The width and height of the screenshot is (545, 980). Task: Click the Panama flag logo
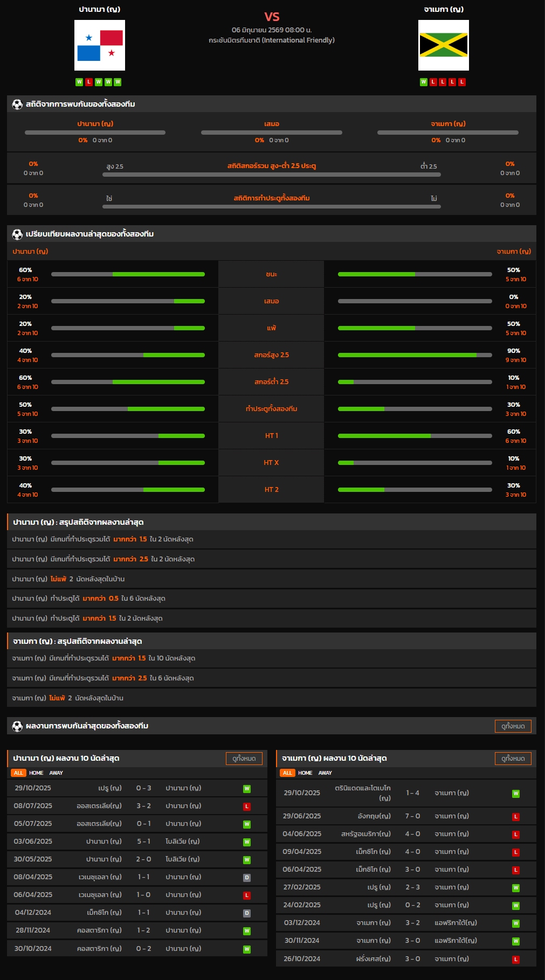100,45
